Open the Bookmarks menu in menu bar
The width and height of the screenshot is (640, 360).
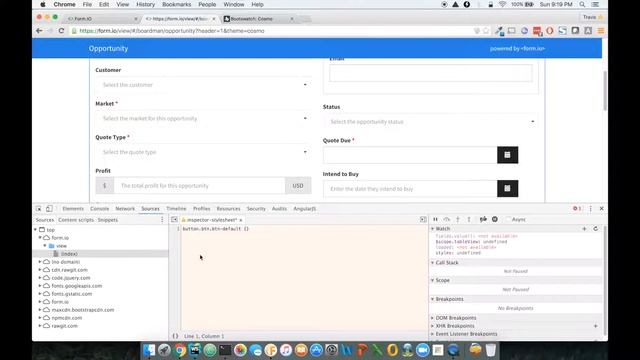pyautogui.click(x=176, y=4)
